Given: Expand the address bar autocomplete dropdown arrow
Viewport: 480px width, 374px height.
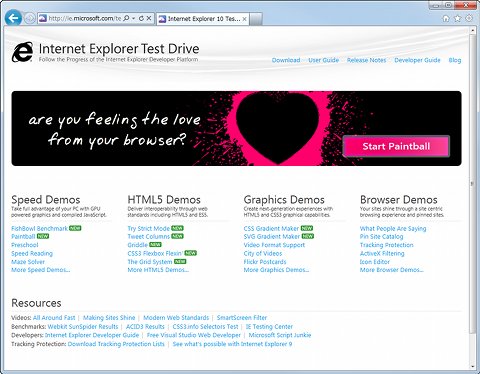Looking at the screenshot, I should pos(134,18).
